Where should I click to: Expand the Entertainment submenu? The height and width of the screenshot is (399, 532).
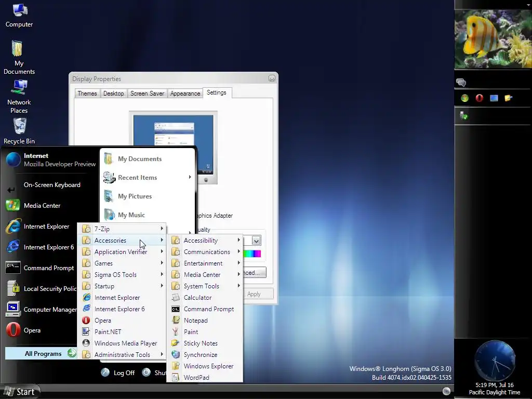pyautogui.click(x=205, y=263)
